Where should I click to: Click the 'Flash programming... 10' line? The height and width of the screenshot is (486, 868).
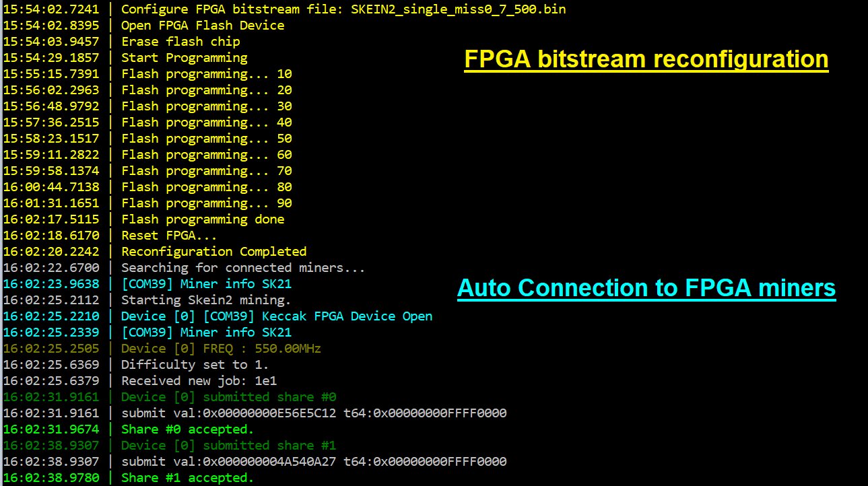pyautogui.click(x=147, y=74)
